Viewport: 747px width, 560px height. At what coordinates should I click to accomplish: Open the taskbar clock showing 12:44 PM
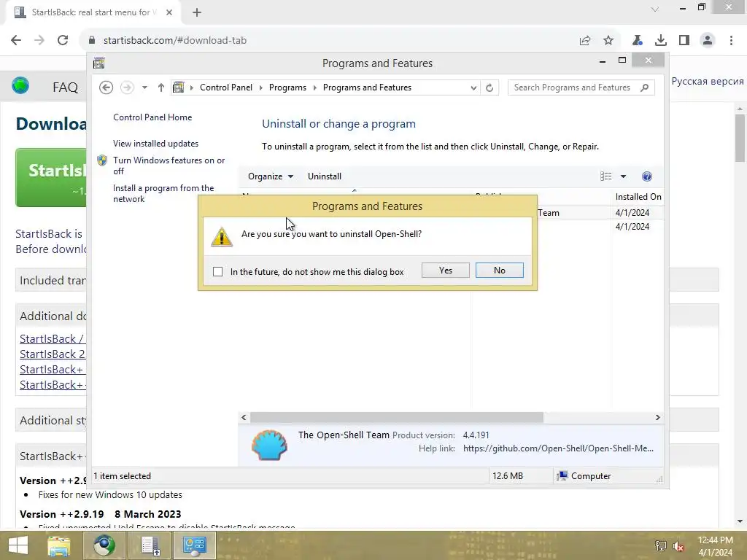715,546
